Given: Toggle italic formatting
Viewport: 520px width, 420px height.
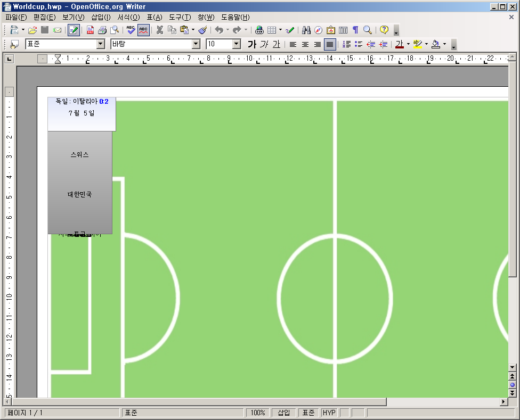Looking at the screenshot, I should coord(264,44).
